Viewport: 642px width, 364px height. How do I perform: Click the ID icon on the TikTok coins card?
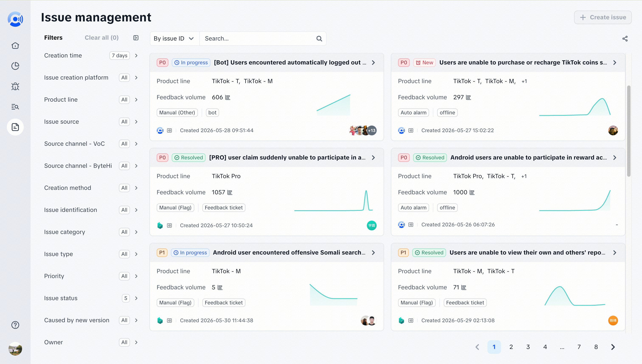411,130
